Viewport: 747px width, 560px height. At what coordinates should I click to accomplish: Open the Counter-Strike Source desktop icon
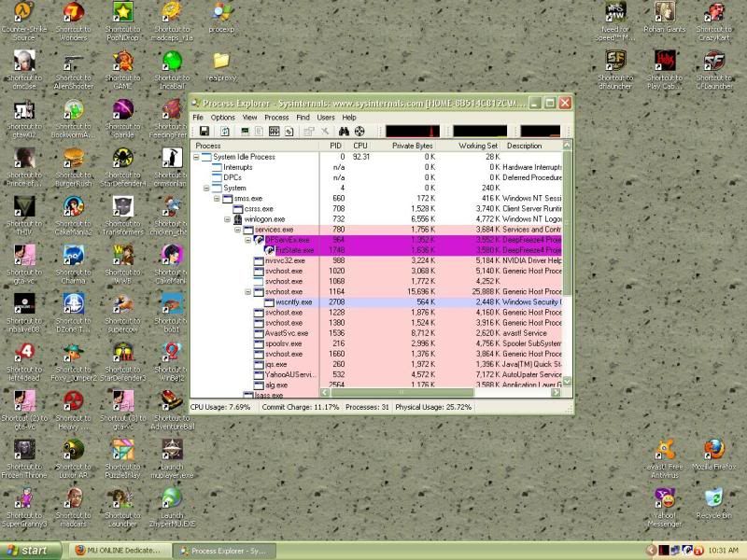pyautogui.click(x=24, y=21)
